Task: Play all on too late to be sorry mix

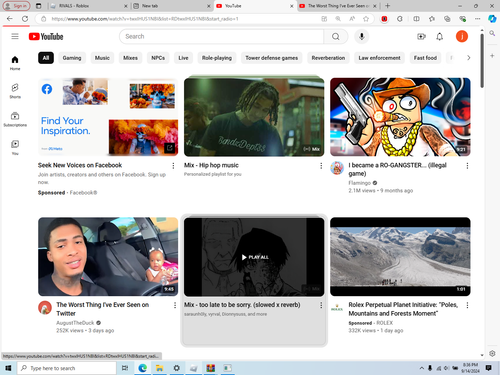Action: 255,257
